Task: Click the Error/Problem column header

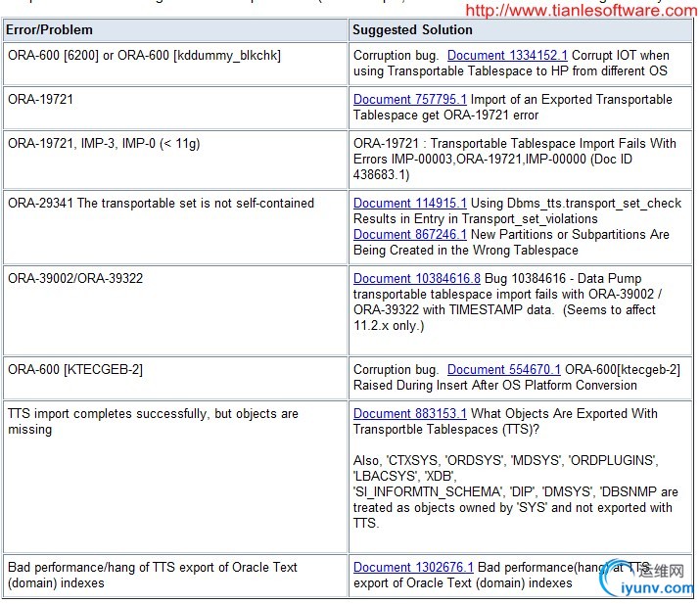Action: (175, 30)
